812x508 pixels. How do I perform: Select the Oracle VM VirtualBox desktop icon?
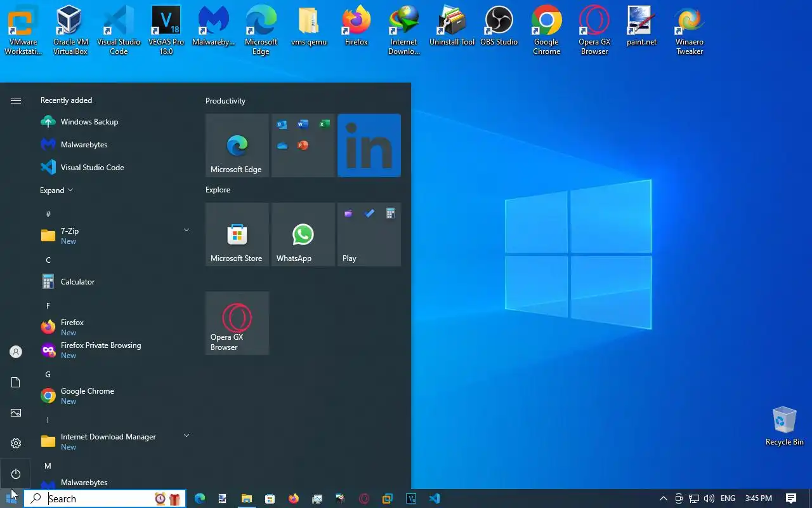70,30
